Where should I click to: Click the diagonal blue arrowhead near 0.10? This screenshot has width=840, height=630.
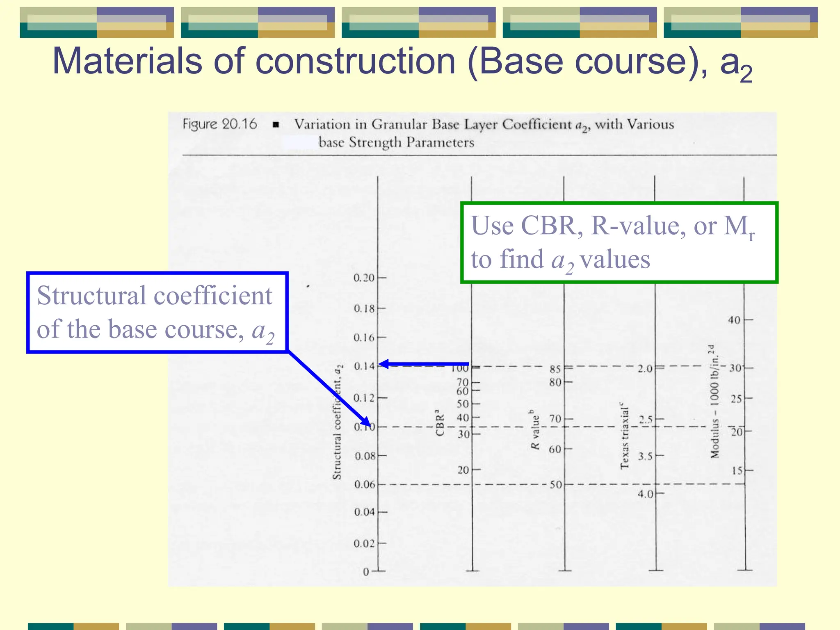[x=365, y=422]
